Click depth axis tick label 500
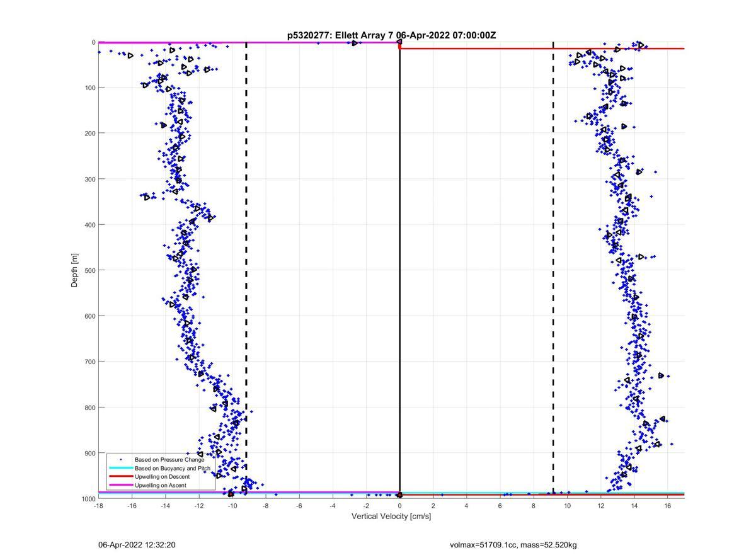 click(89, 270)
